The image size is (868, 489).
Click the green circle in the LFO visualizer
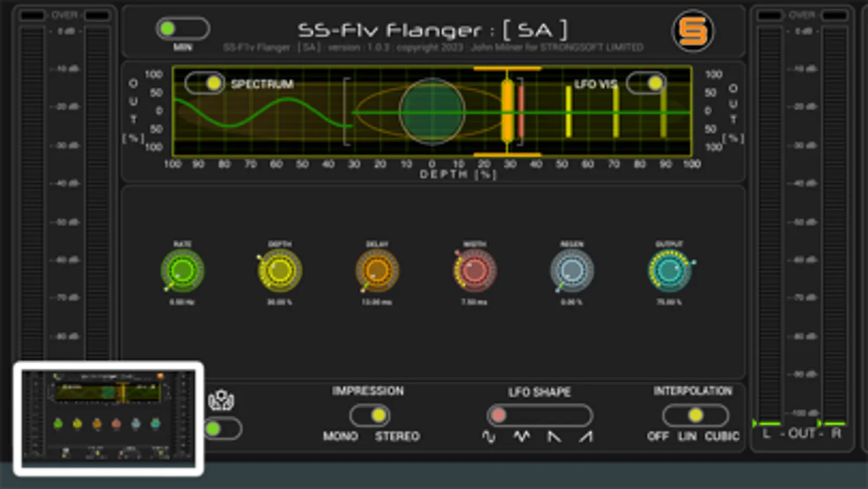pos(432,111)
